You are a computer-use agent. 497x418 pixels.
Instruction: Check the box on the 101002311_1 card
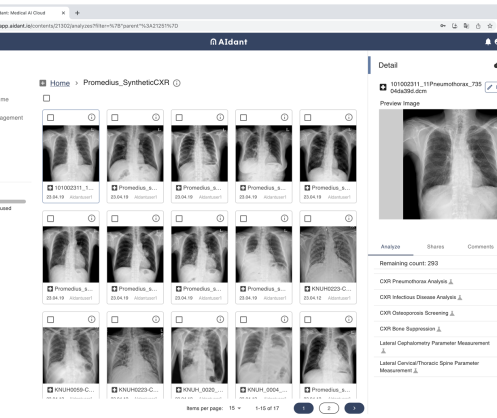(50, 117)
